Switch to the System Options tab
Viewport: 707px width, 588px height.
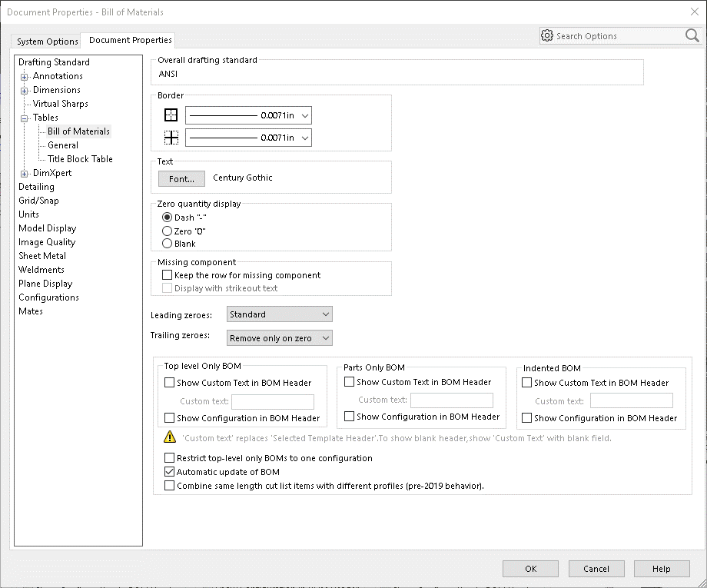tap(48, 41)
